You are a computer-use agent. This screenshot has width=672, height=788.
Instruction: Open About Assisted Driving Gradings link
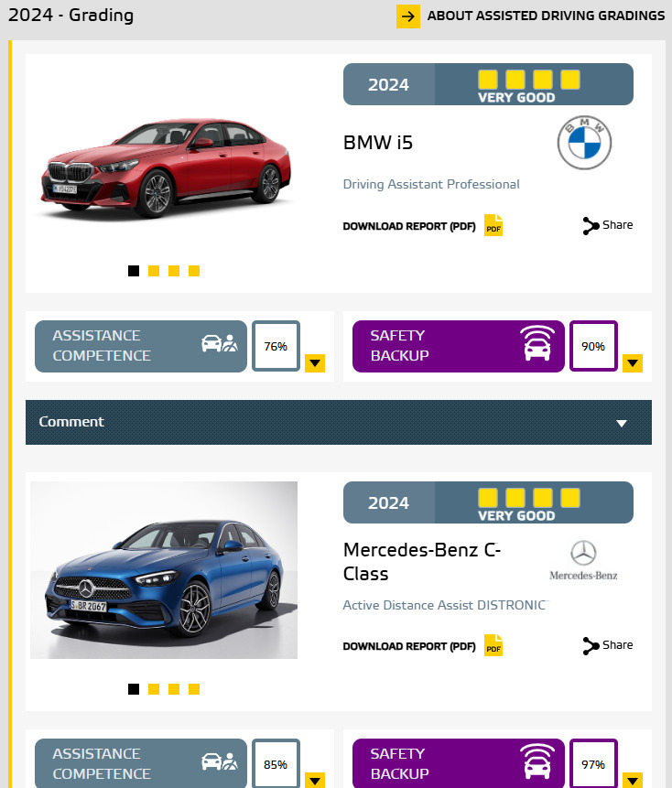click(546, 16)
